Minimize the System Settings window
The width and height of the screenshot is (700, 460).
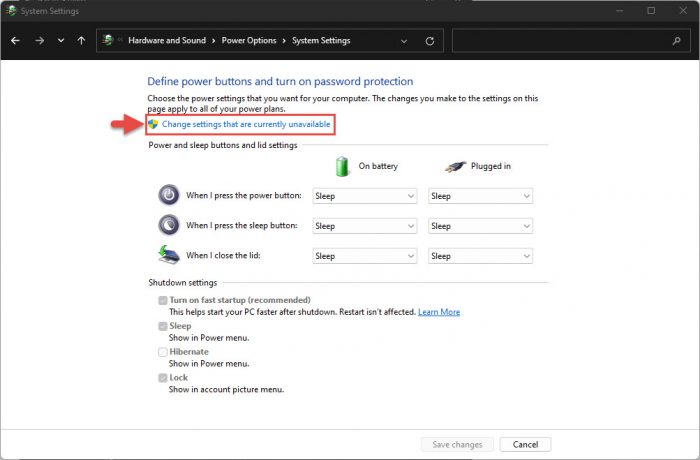coord(620,10)
